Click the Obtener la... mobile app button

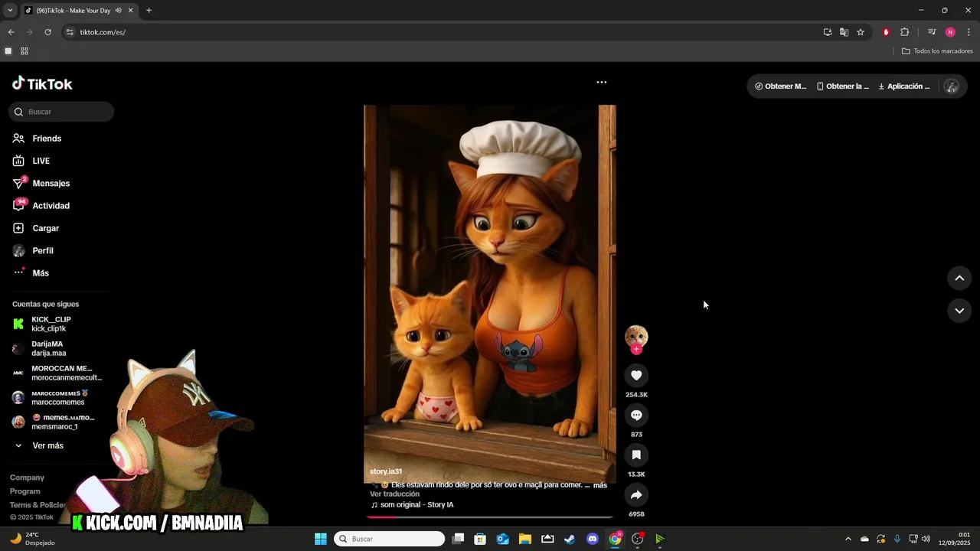coord(843,86)
